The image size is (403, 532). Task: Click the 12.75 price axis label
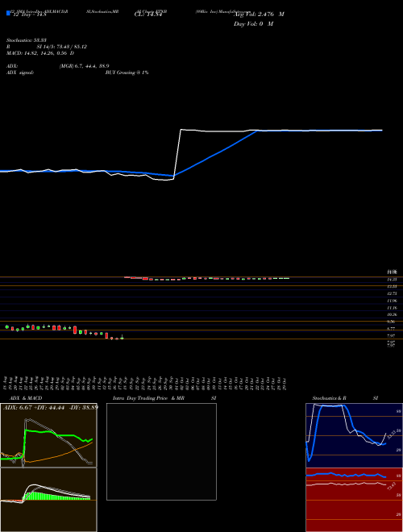click(x=393, y=294)
